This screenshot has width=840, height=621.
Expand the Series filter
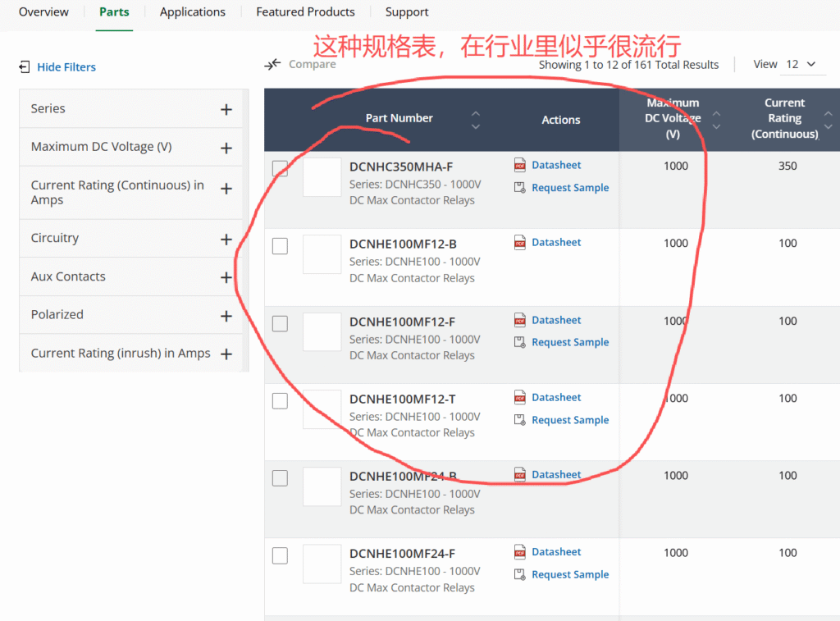[x=226, y=109]
